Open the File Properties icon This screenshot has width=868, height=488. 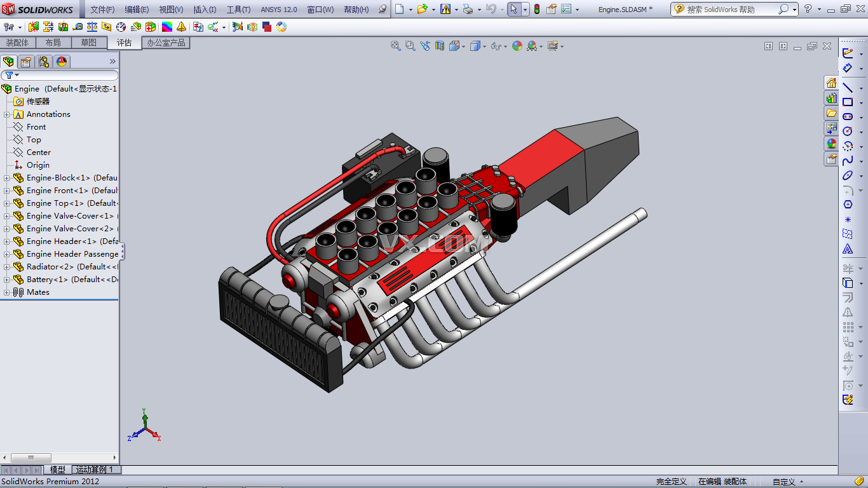pos(552,10)
